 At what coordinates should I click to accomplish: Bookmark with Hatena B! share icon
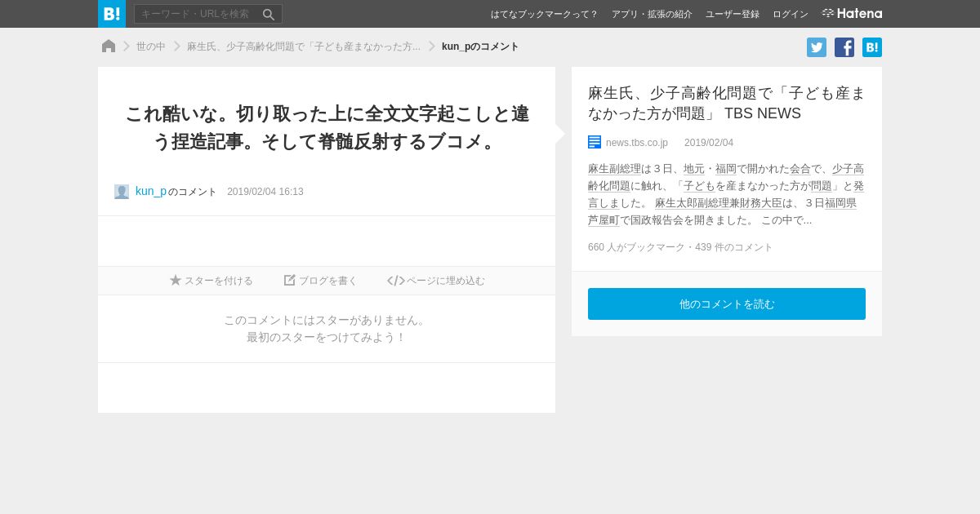click(x=872, y=47)
